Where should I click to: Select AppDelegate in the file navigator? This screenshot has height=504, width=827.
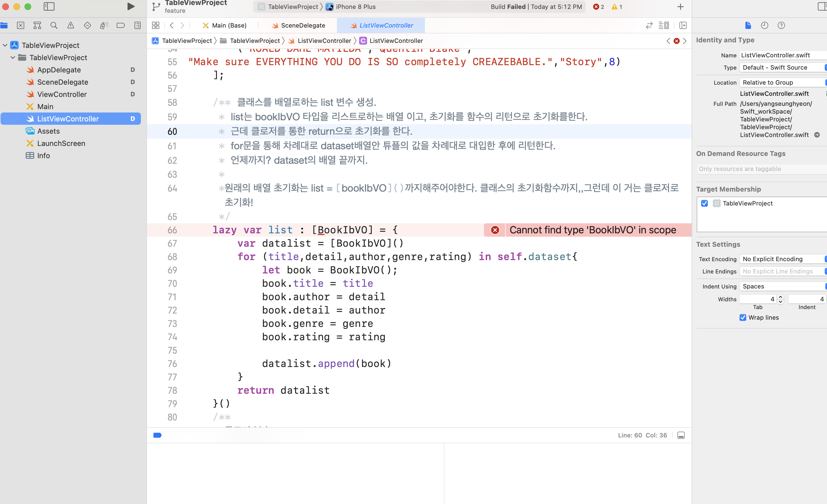pyautogui.click(x=59, y=70)
